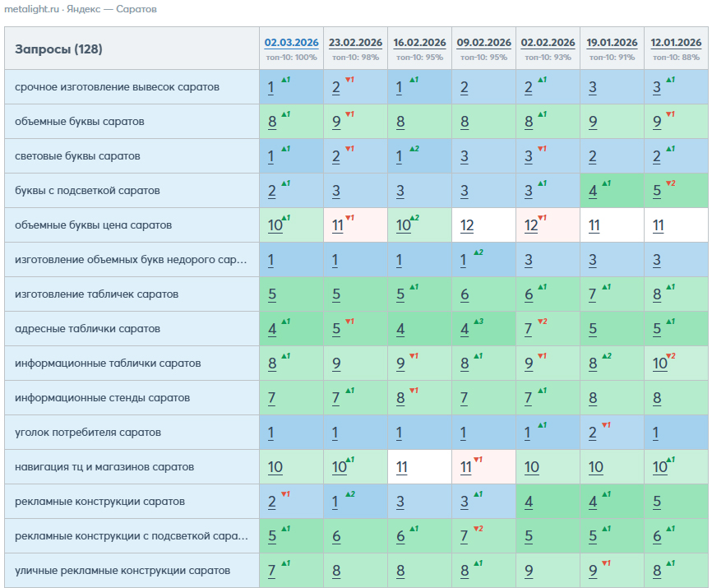The height and width of the screenshot is (588, 712).
Task: Open position 8 for уличные рекламные конструкции on 12.01.2026
Action: tap(657, 570)
